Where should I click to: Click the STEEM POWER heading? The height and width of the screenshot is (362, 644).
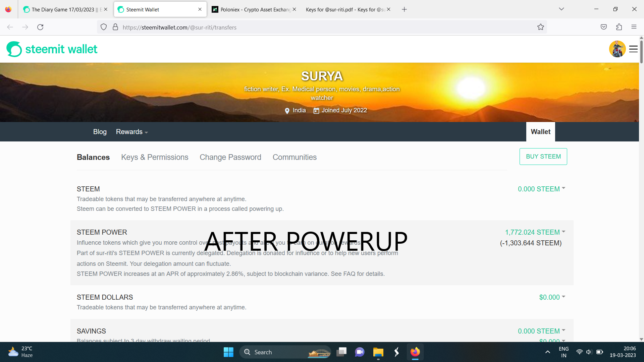click(x=102, y=232)
